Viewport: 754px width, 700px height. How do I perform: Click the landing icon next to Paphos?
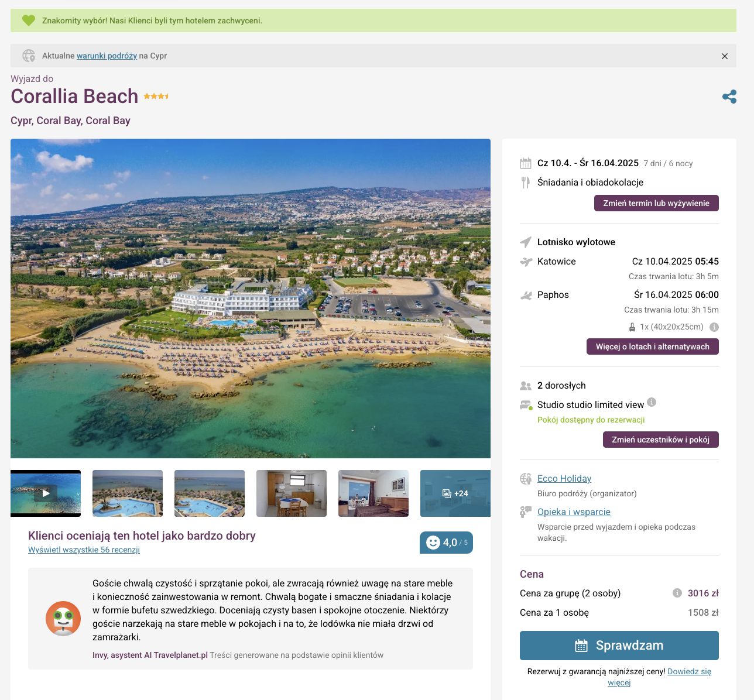click(x=526, y=295)
